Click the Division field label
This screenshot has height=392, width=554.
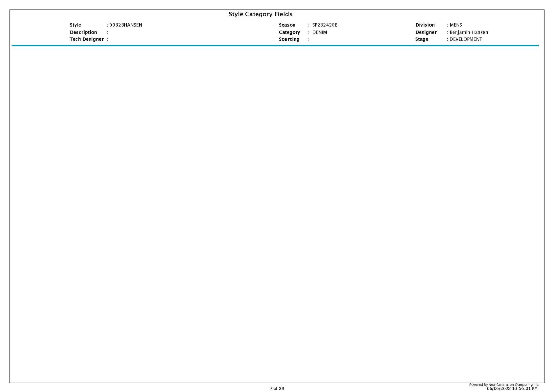coord(425,25)
